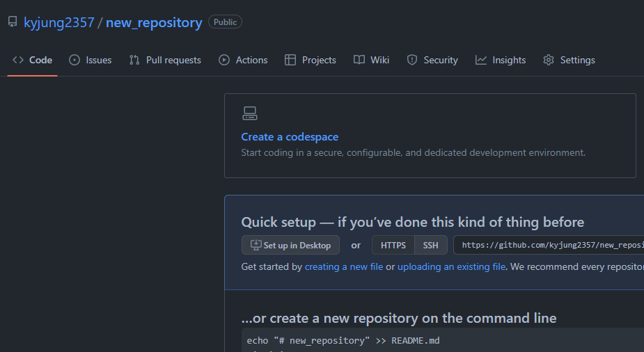Screen dimensions: 644x352
Task: Click the Create a codespace link
Action: (290, 136)
